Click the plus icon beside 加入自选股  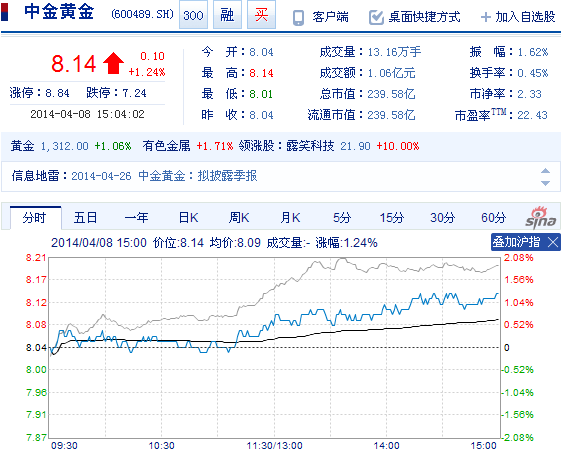(x=486, y=17)
